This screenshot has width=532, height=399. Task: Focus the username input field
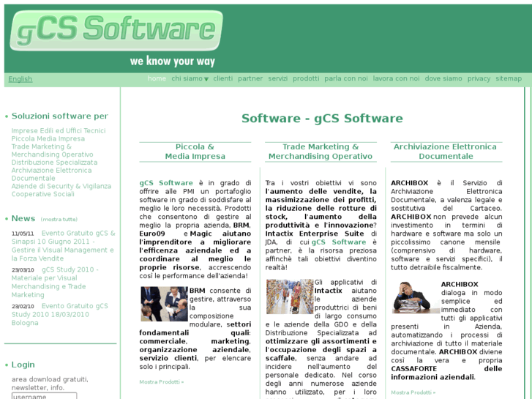coord(44,396)
